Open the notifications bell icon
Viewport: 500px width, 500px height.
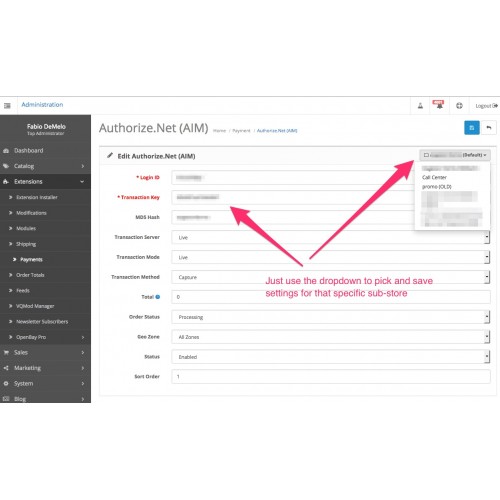439,105
